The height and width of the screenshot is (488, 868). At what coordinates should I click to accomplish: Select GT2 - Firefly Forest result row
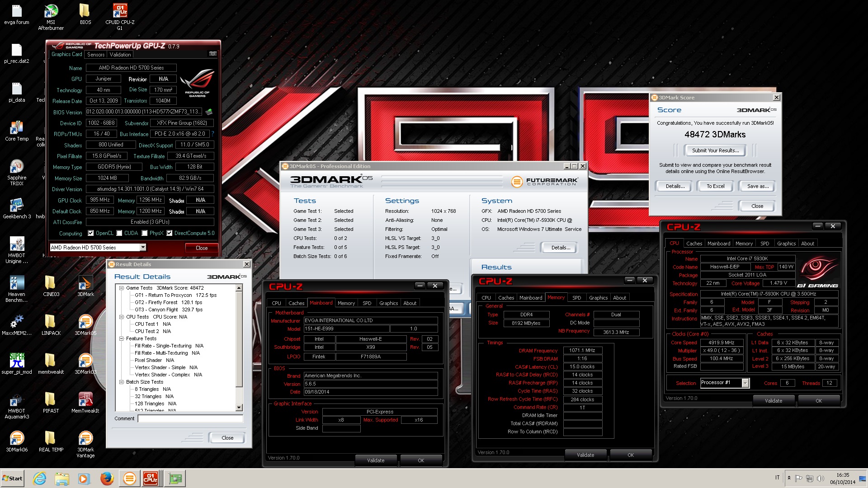tap(168, 302)
